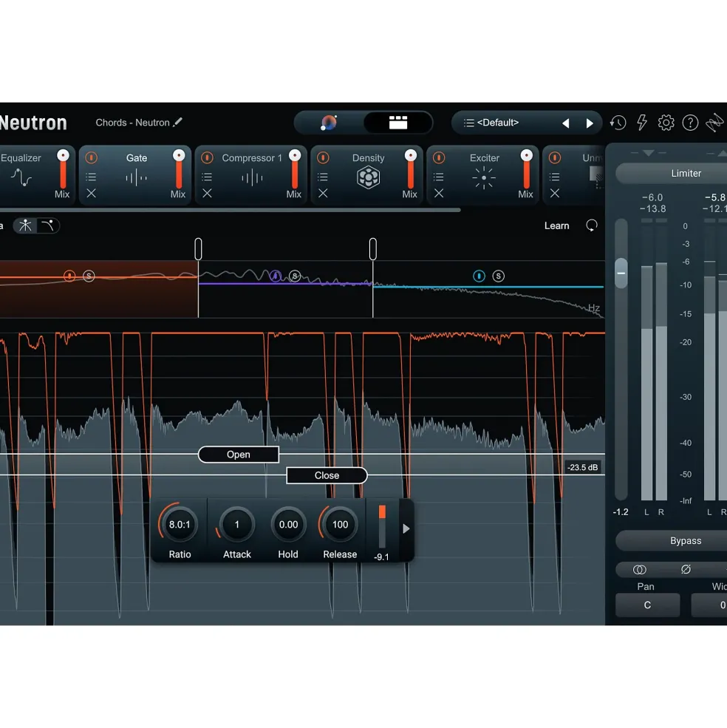Open help question mark icon
Screen dimensions: 727x728
[690, 123]
